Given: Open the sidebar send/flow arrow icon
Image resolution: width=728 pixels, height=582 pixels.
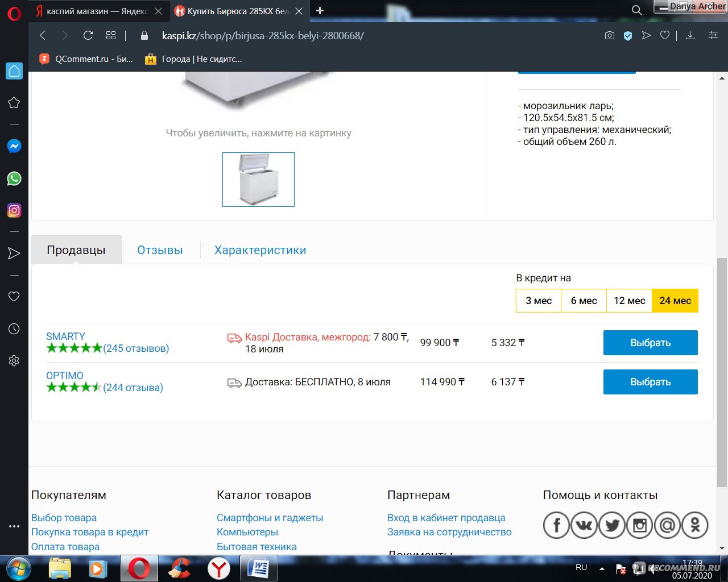Looking at the screenshot, I should click(x=14, y=253).
